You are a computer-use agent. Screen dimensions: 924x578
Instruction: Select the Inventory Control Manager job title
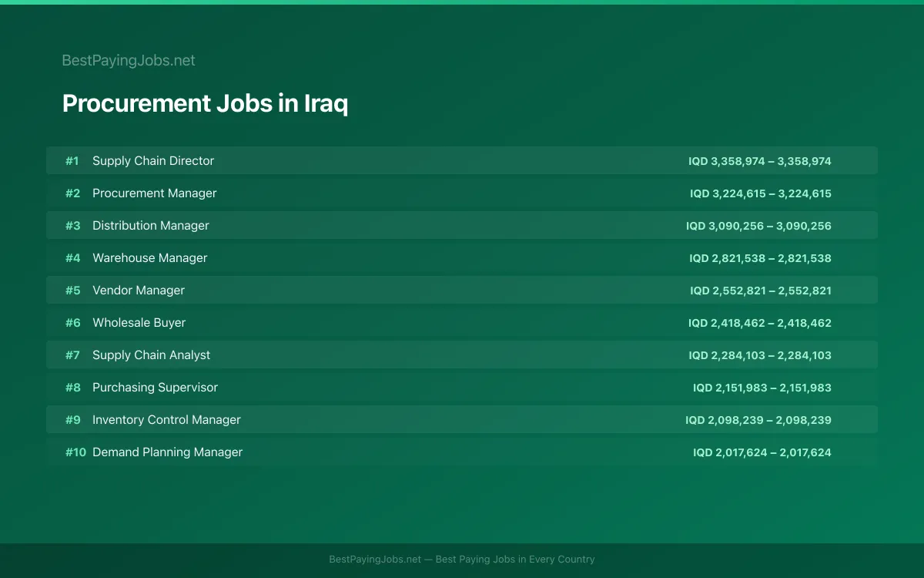pos(167,420)
